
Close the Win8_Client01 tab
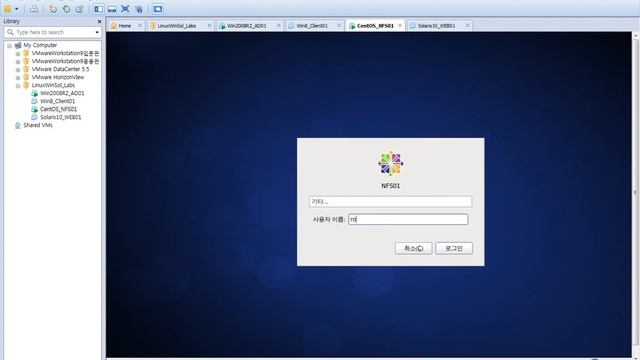pyautogui.click(x=339, y=26)
